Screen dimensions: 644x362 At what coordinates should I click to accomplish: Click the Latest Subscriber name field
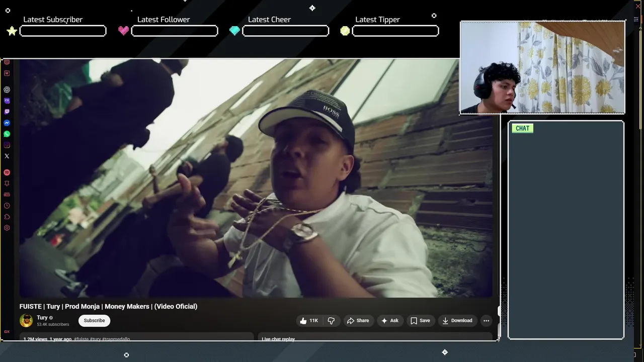point(63,31)
